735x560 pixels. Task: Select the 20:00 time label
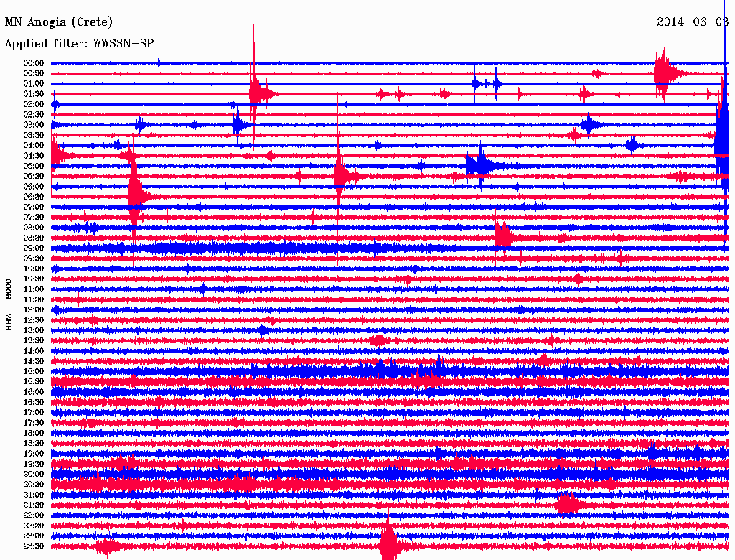34,474
